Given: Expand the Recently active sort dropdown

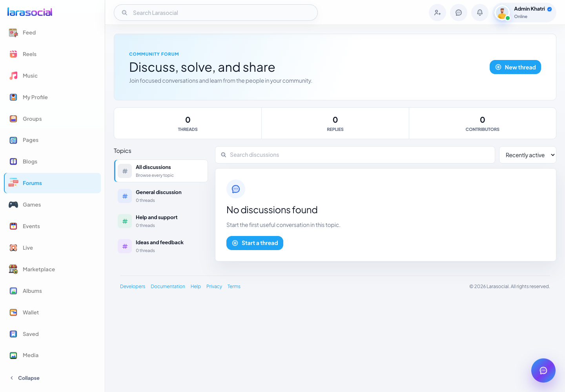Looking at the screenshot, I should [527, 155].
